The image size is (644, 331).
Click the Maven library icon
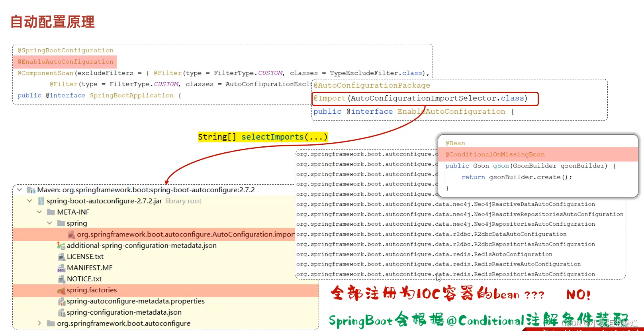[31, 190]
